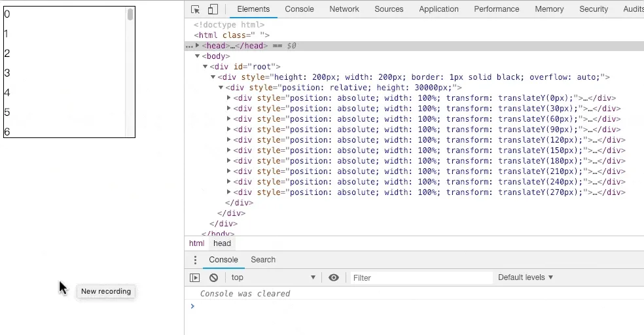Click list item 4 in the scroll box

(7, 93)
